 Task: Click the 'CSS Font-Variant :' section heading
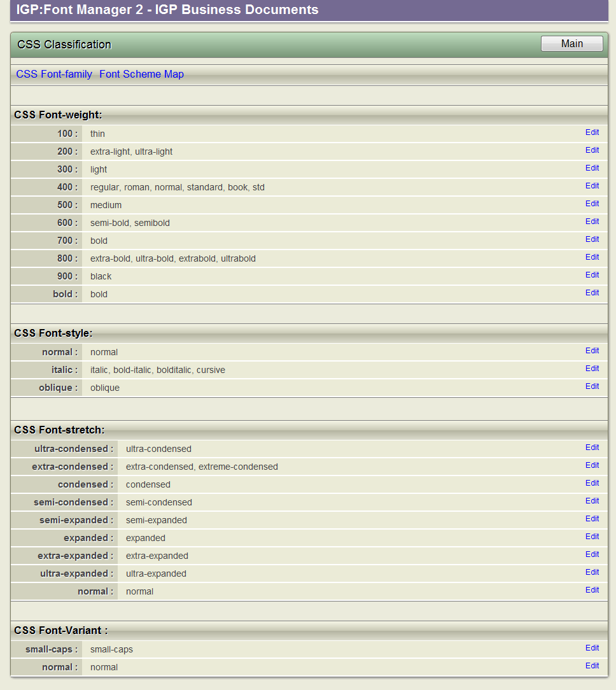[x=60, y=630]
